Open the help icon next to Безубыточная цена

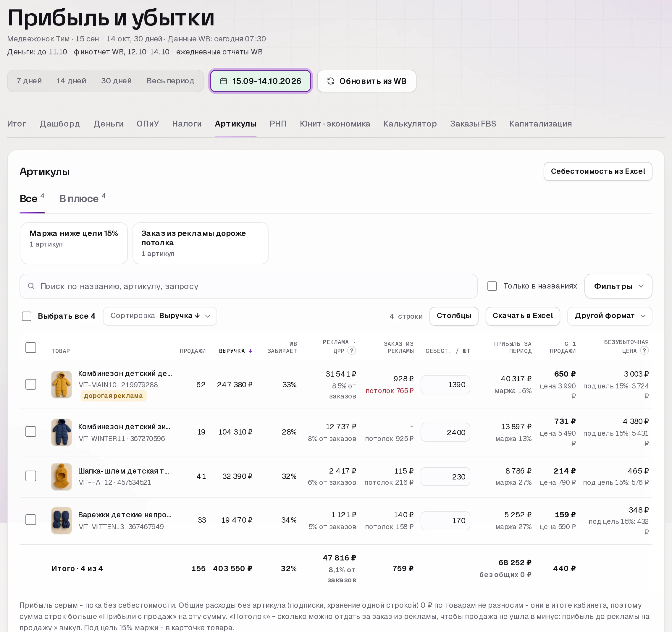644,350
